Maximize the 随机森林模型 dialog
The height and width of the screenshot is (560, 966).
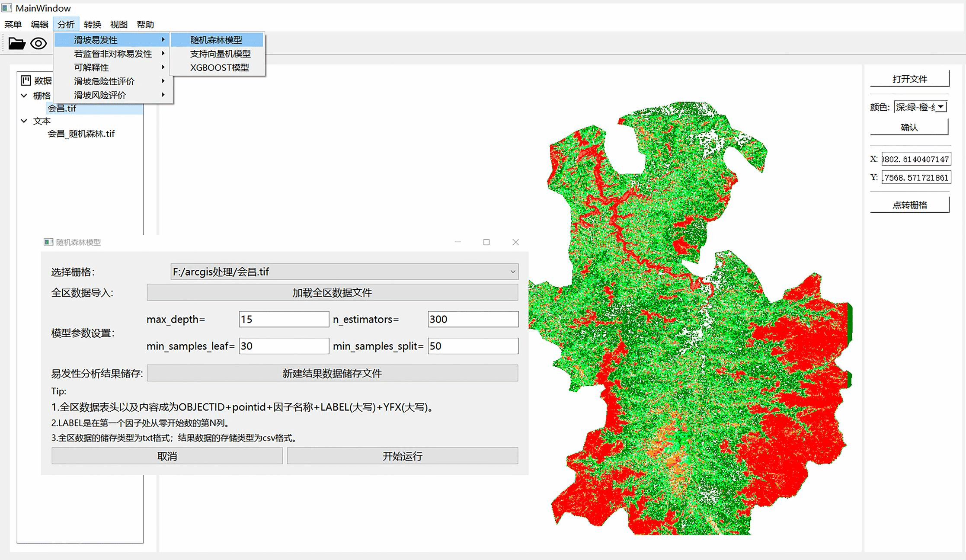(486, 242)
